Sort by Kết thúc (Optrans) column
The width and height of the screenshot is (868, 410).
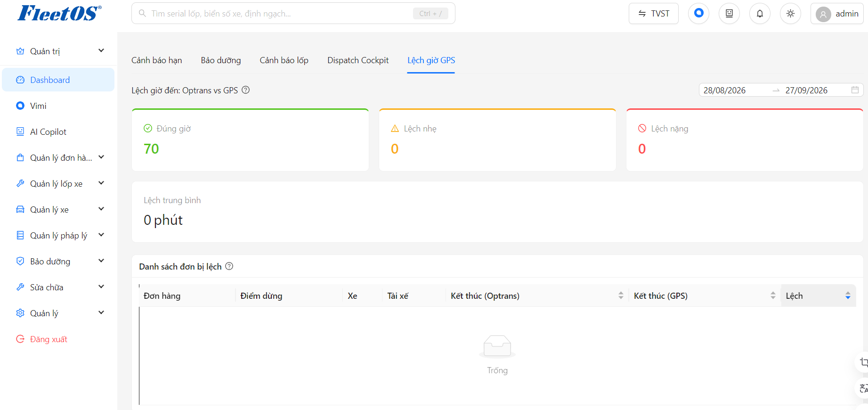click(537, 295)
